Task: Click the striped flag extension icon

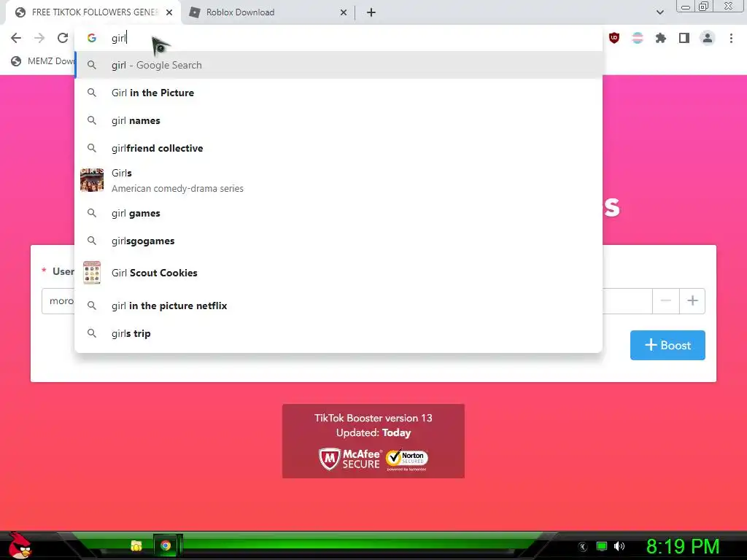Action: pos(638,38)
